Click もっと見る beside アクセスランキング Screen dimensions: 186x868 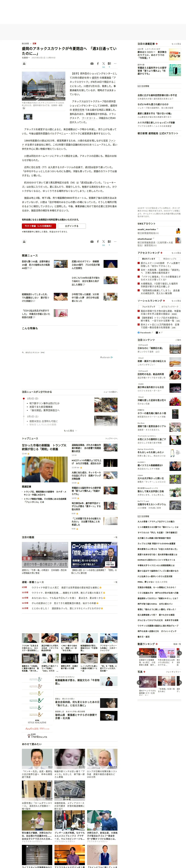click(176, 253)
